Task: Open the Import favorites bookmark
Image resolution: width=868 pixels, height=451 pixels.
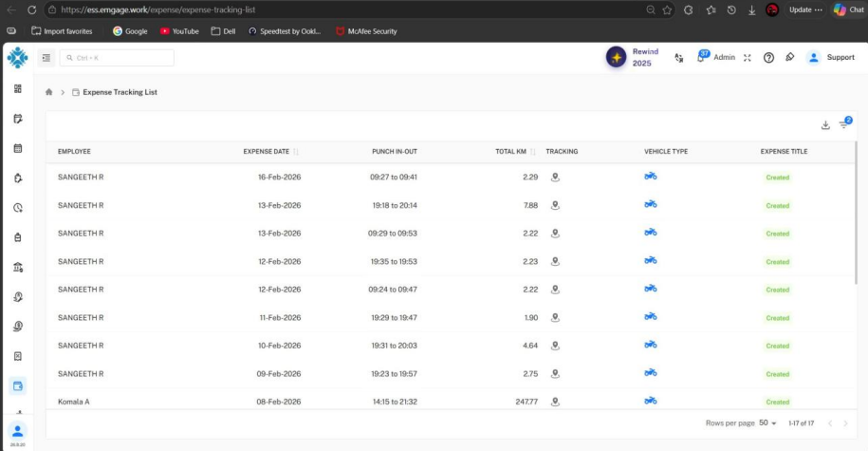Action: pos(62,31)
